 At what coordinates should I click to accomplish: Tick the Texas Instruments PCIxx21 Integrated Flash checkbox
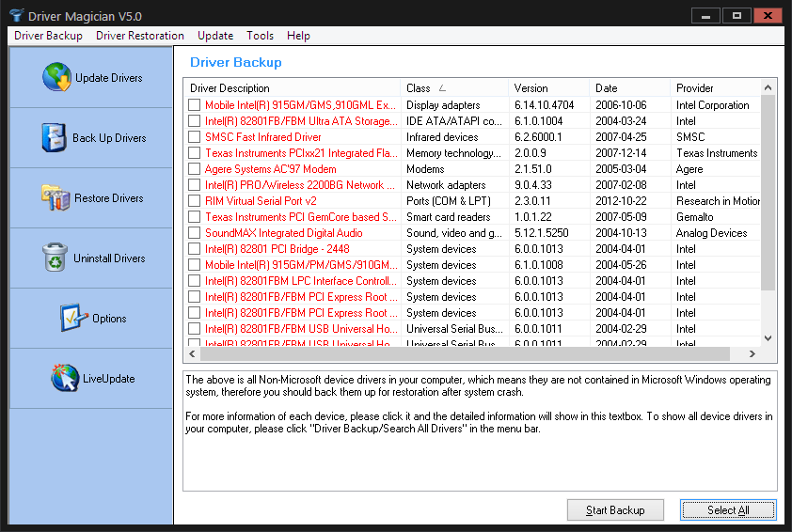[194, 153]
